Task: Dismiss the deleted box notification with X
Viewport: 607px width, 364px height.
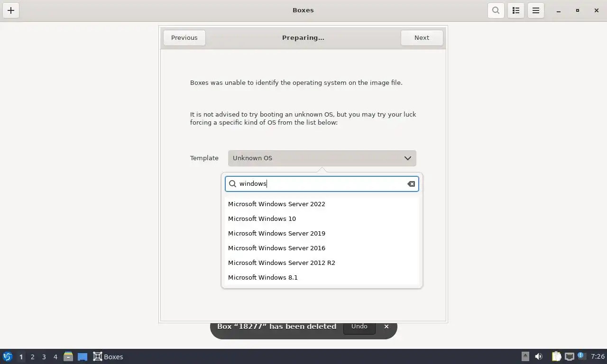Action: point(386,327)
